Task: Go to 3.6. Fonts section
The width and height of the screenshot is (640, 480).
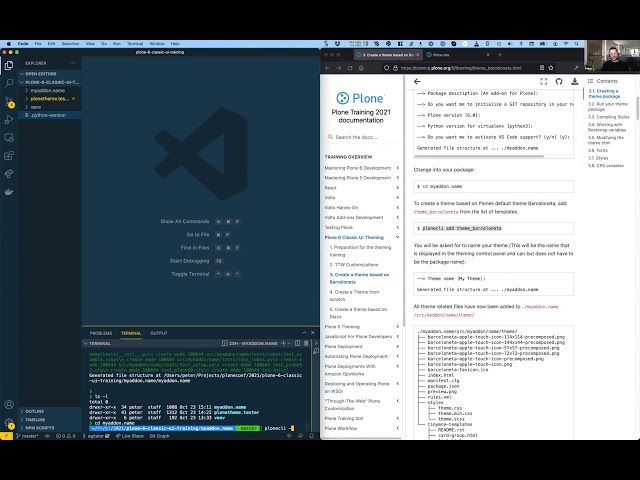Action: click(598, 150)
